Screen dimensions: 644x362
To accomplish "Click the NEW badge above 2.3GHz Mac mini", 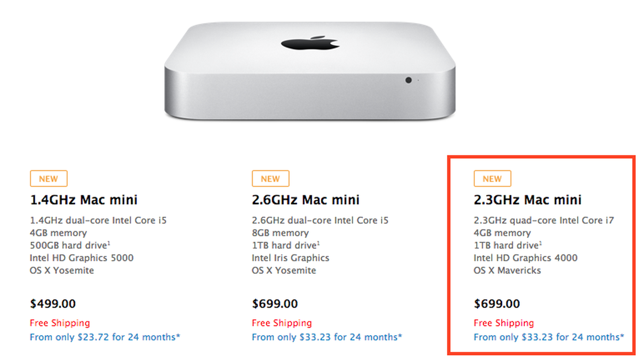I will [x=492, y=179].
